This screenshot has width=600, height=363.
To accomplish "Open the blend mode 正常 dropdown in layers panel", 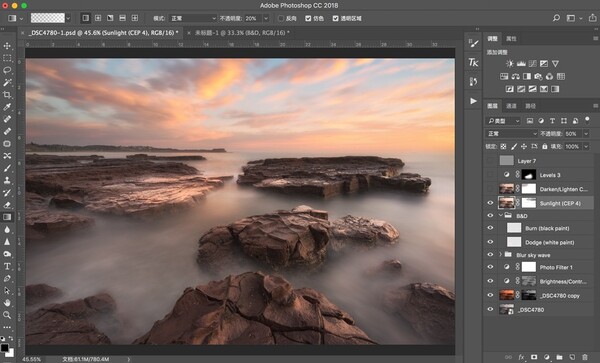I will pyautogui.click(x=512, y=133).
